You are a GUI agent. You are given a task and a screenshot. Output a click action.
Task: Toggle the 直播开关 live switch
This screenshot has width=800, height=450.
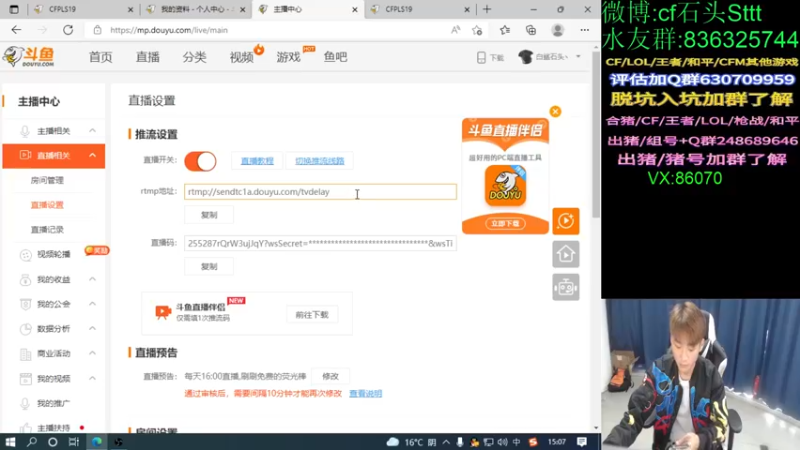(x=201, y=161)
